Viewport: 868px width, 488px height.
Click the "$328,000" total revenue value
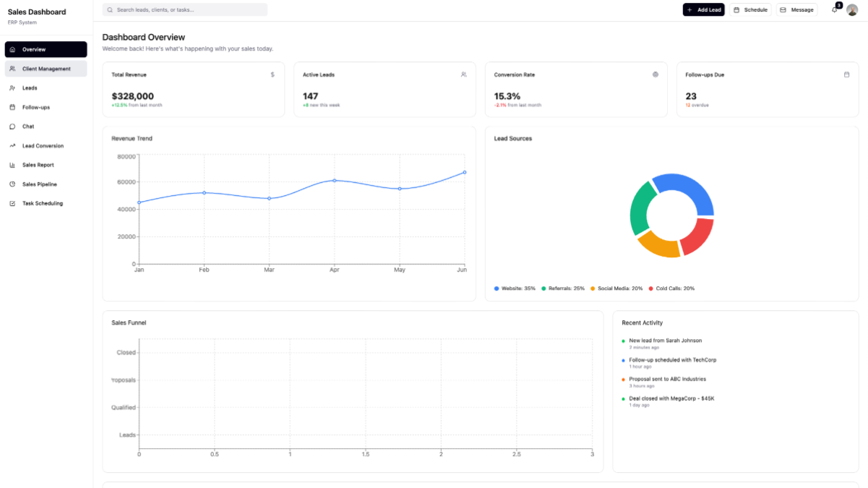coord(133,96)
